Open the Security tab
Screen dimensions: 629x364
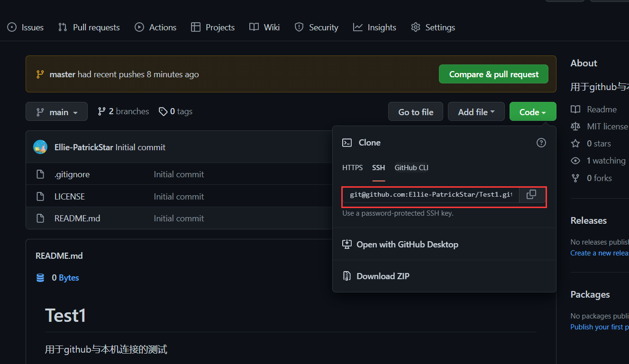point(316,27)
